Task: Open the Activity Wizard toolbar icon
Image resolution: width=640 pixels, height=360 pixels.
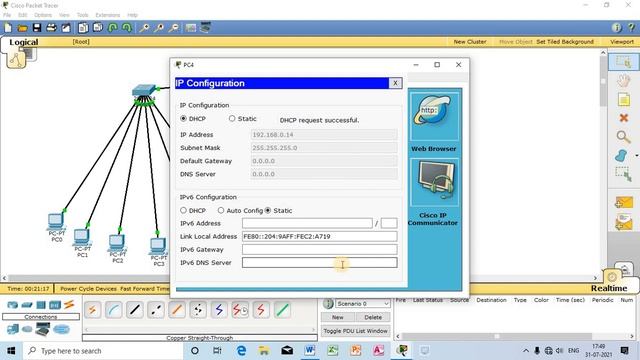Action: click(x=66, y=28)
